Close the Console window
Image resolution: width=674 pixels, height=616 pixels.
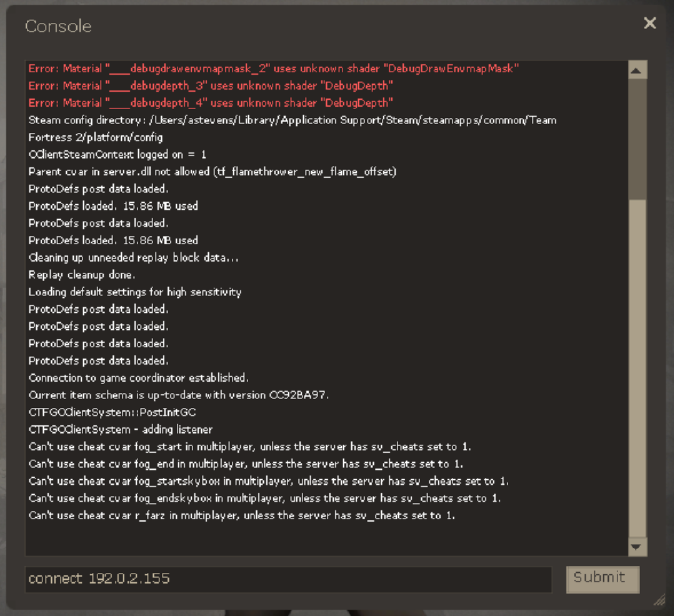tap(650, 24)
